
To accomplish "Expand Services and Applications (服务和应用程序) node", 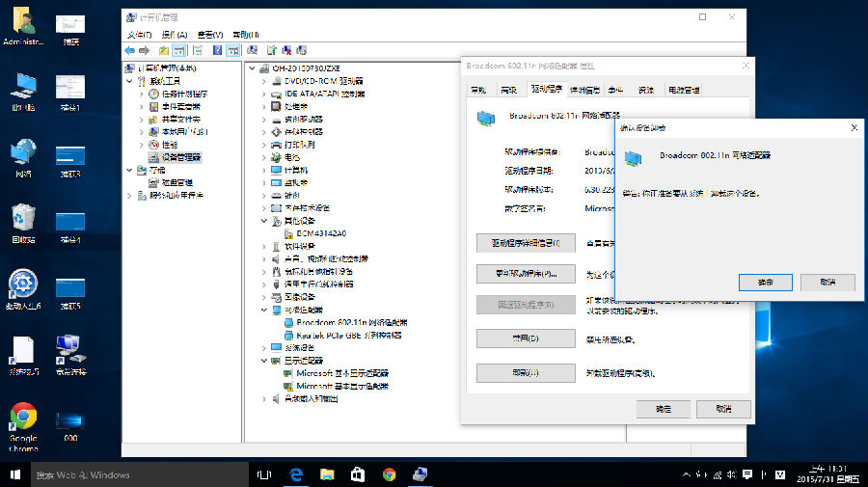I will tap(129, 196).
